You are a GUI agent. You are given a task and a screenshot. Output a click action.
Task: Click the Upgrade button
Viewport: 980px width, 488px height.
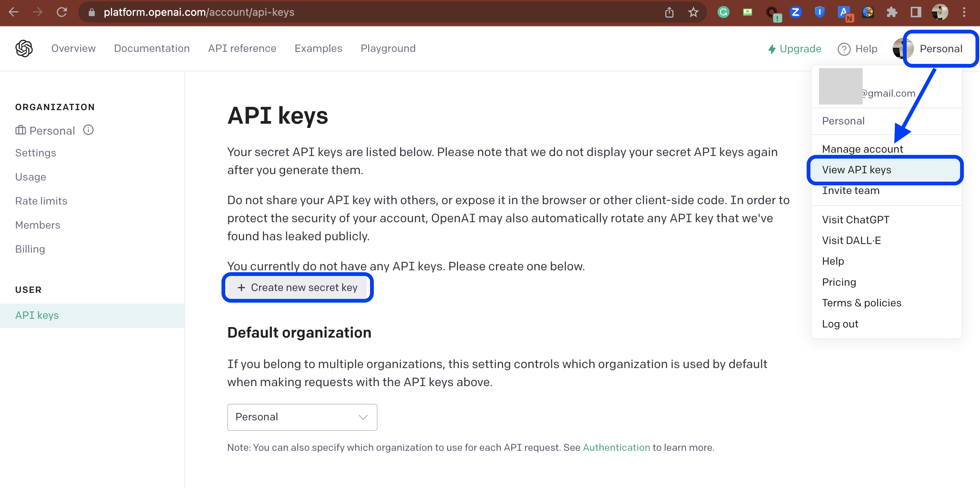coord(794,48)
